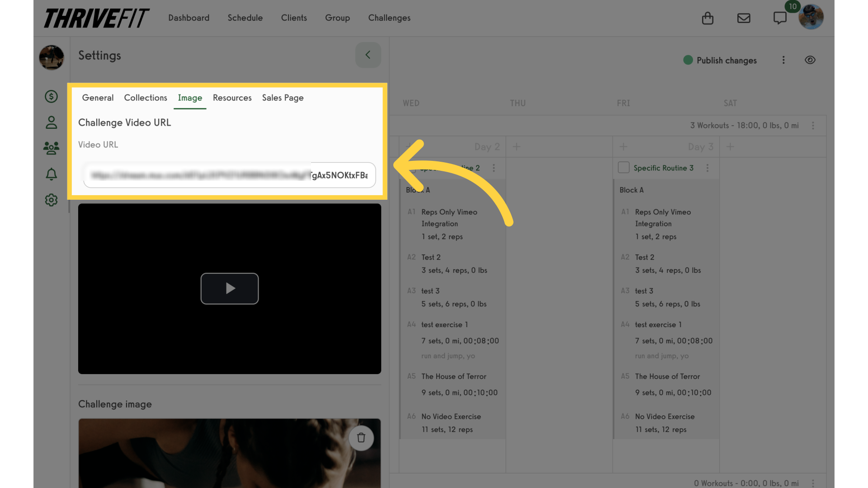Select the Sales Page tab in Settings

[x=283, y=98]
